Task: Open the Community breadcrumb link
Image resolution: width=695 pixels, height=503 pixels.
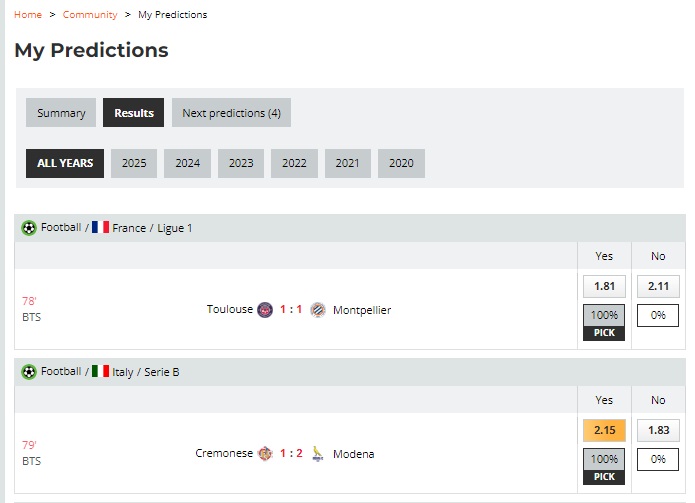Action: pos(90,15)
